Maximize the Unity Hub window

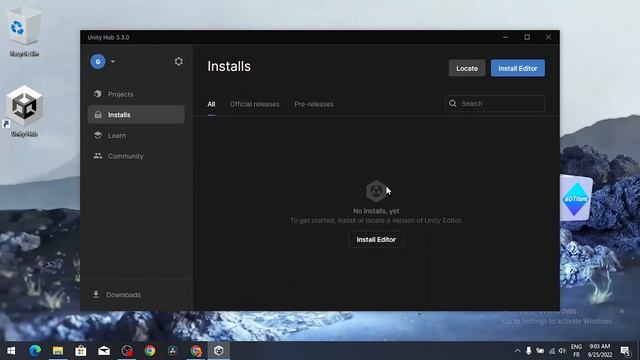pyautogui.click(x=527, y=37)
